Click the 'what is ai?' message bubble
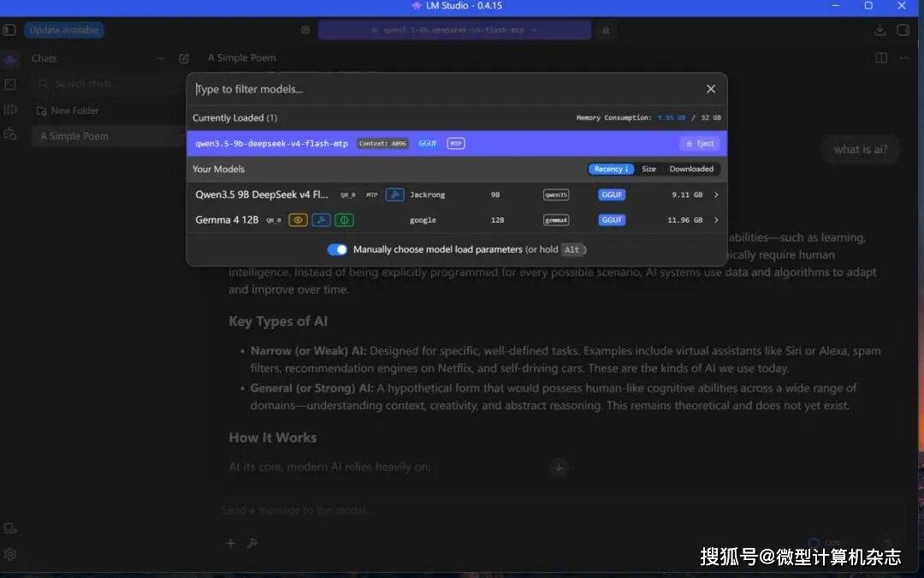The width and height of the screenshot is (924, 578). point(861,150)
